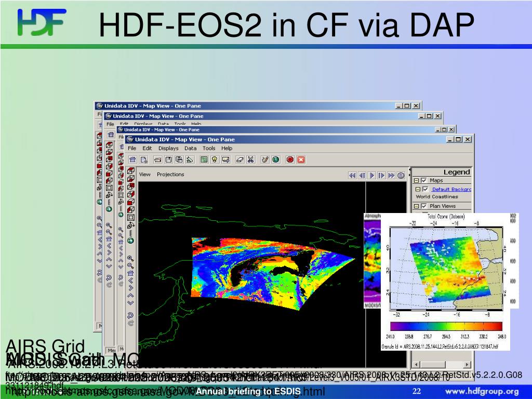Click the house dashboard icon in front window toolbar
This screenshot has width=532, height=399.
coord(132,159)
